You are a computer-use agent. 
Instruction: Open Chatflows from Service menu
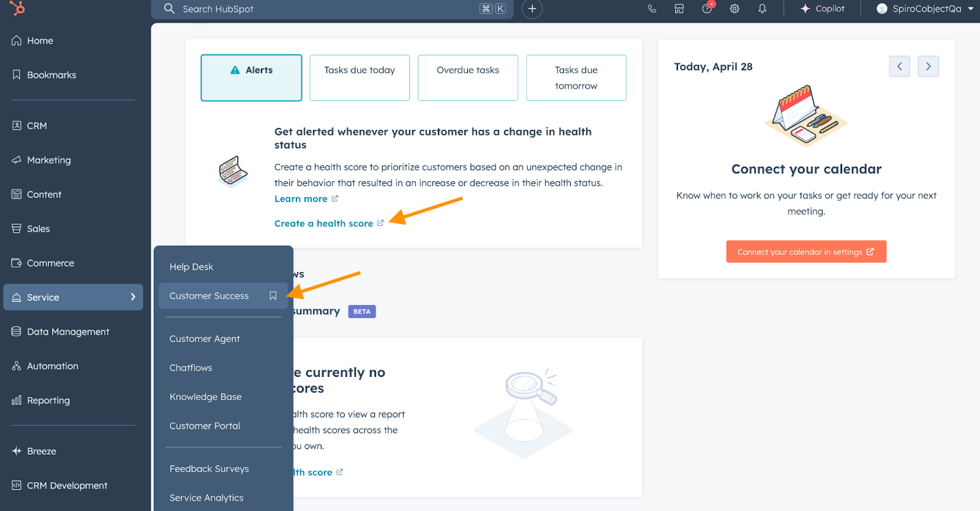tap(190, 368)
